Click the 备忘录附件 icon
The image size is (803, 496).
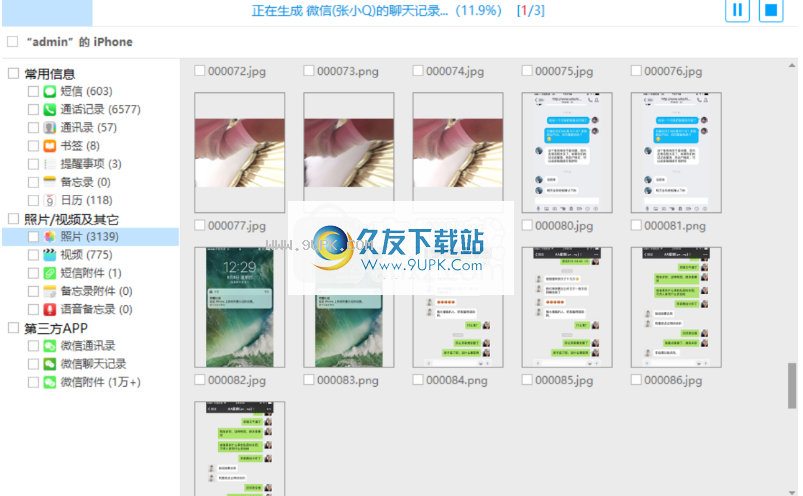tap(50, 291)
